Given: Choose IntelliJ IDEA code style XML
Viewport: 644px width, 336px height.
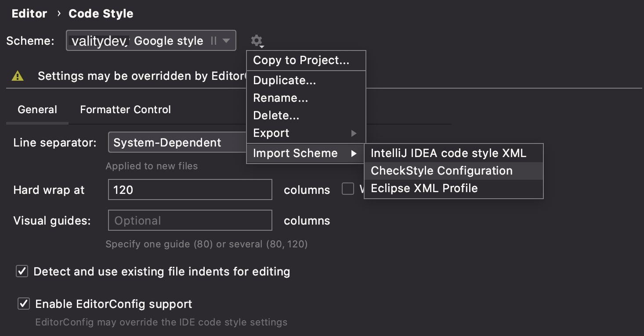Looking at the screenshot, I should (x=454, y=154).
